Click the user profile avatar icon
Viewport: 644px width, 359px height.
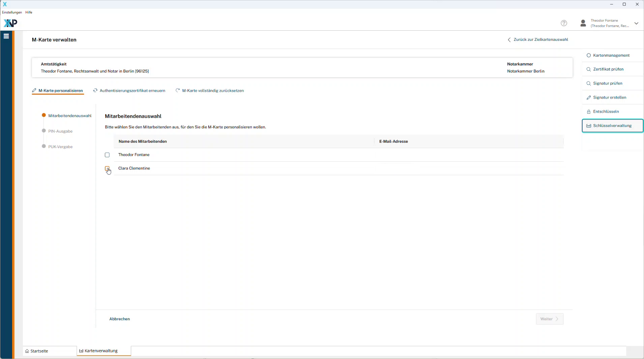(x=583, y=23)
